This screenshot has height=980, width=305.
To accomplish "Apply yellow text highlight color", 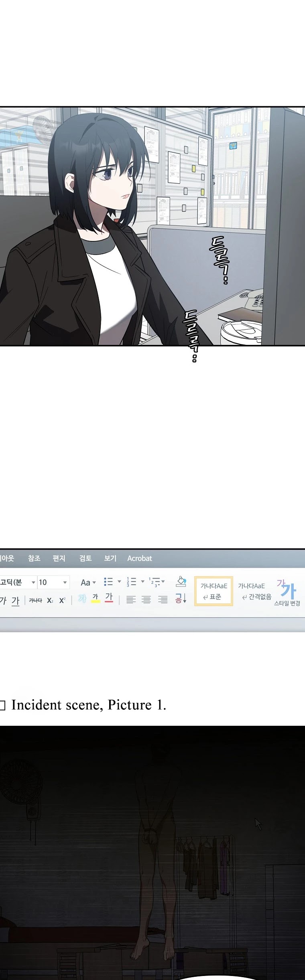I will point(96,599).
